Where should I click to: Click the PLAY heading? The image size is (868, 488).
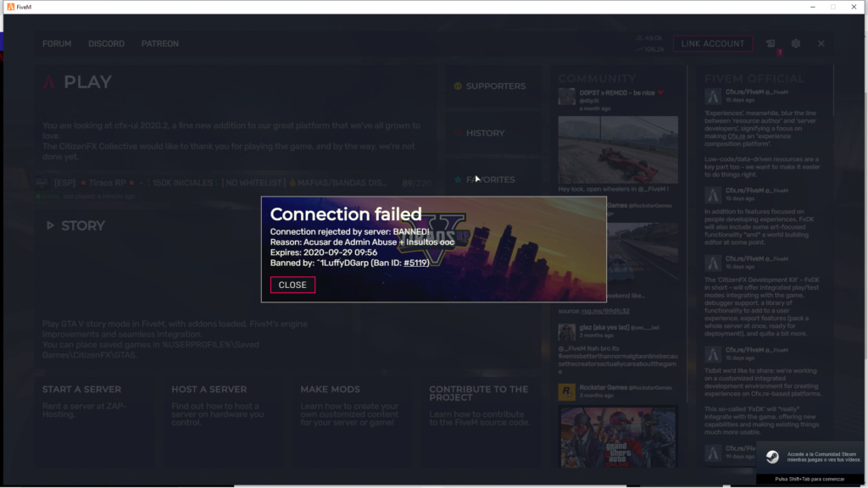point(87,82)
